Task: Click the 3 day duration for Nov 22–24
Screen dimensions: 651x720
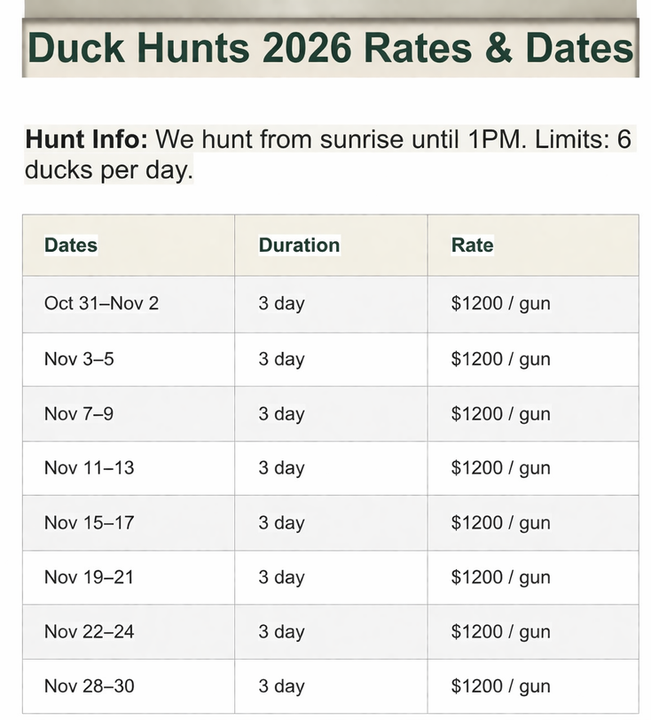Action: click(x=281, y=632)
